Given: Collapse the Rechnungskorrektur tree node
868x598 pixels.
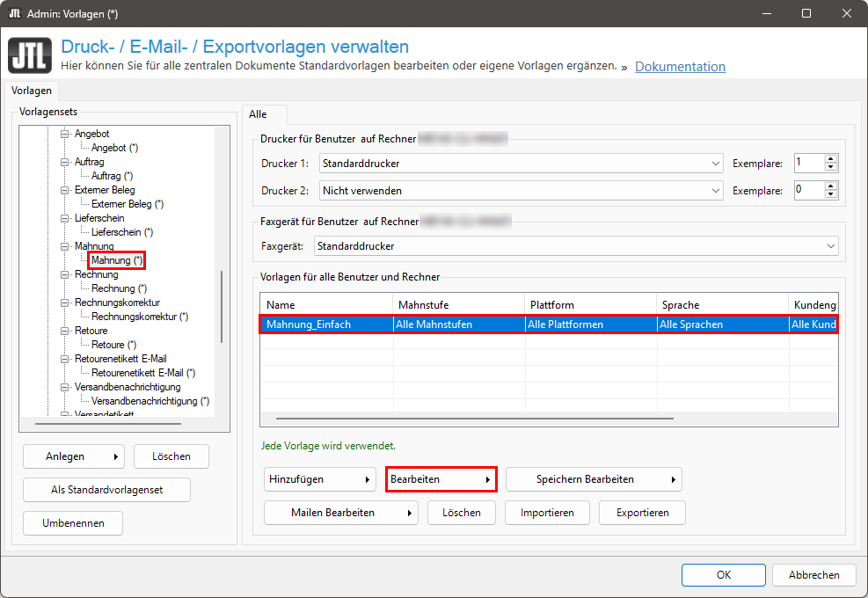Looking at the screenshot, I should 65,303.
